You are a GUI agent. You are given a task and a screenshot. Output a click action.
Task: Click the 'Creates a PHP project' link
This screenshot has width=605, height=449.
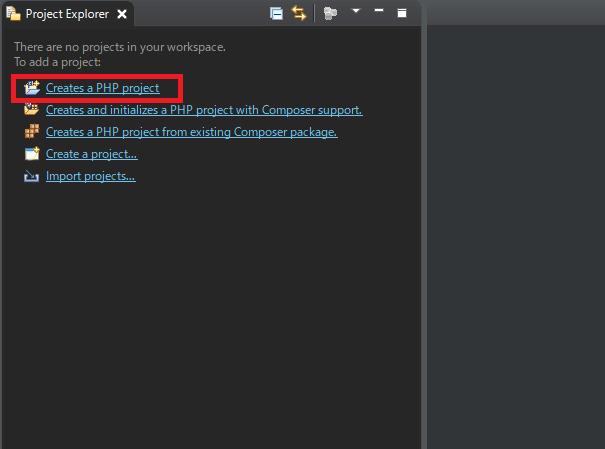(102, 88)
